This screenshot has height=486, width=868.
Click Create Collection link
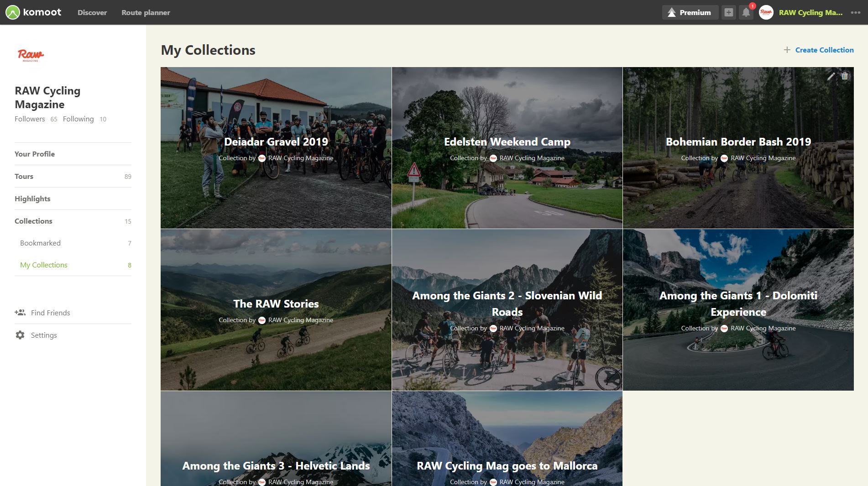(x=824, y=50)
